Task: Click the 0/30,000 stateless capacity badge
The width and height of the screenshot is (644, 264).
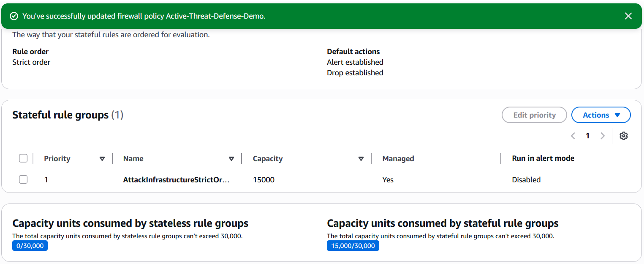Action: (x=30, y=245)
